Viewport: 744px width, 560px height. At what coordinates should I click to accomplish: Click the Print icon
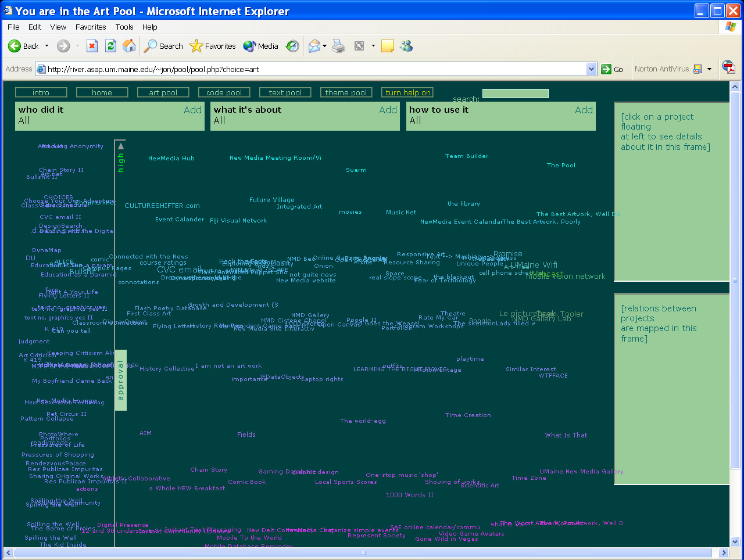[338, 46]
